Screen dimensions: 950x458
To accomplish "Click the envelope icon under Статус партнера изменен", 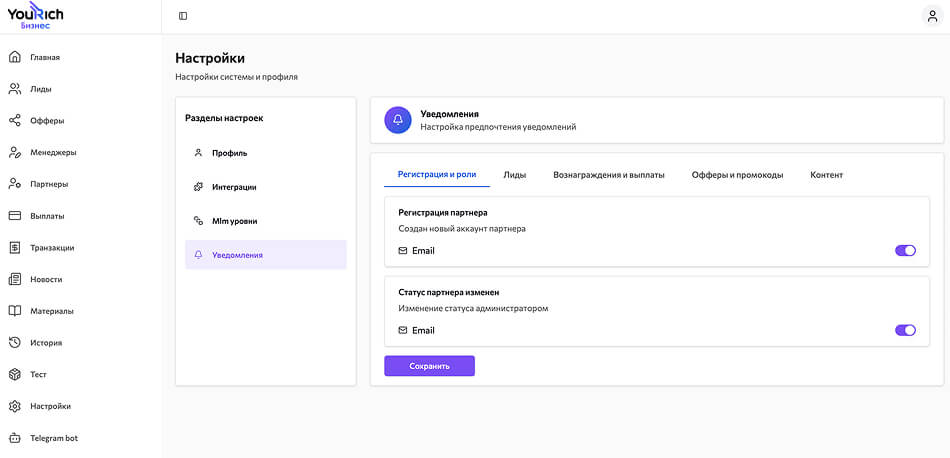I will click(x=403, y=330).
